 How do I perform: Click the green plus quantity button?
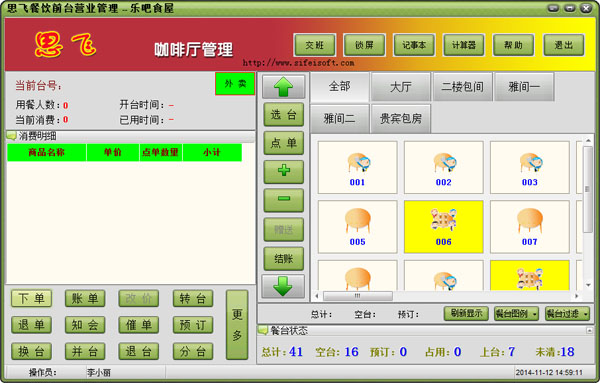[284, 171]
